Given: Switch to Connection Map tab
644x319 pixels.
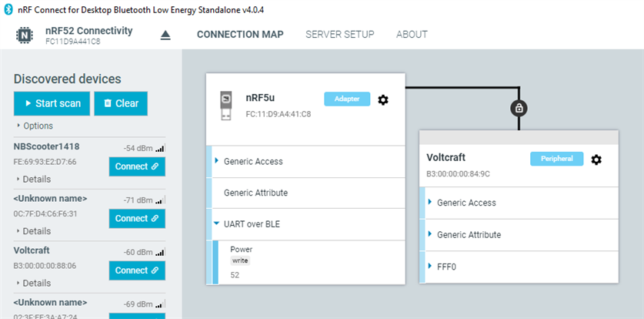Looking at the screenshot, I should [240, 35].
